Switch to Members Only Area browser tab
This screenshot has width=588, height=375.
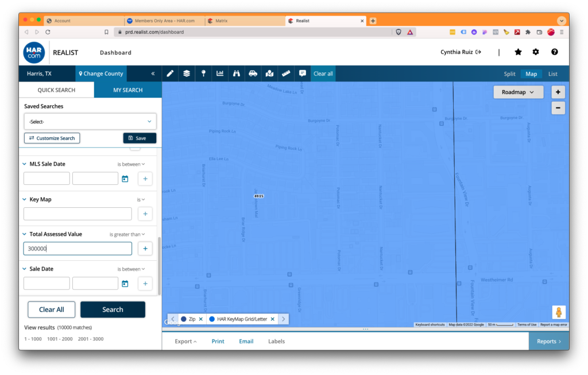coord(165,21)
